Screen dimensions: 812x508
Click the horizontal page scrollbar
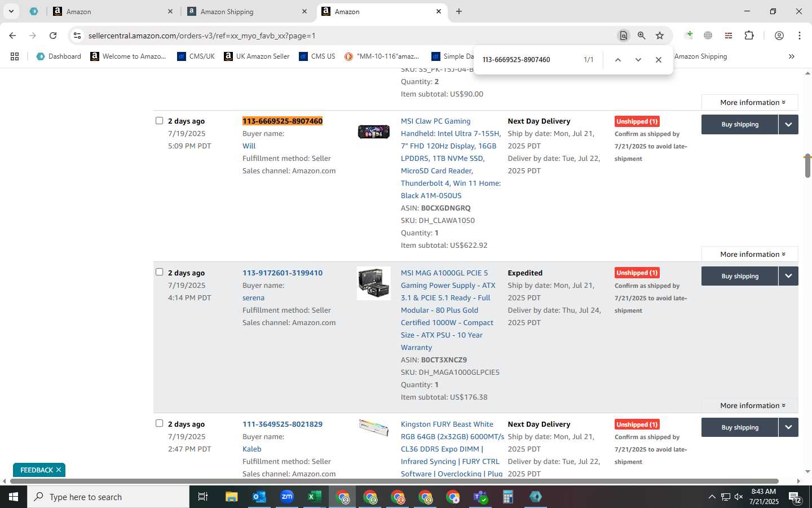(x=393, y=481)
